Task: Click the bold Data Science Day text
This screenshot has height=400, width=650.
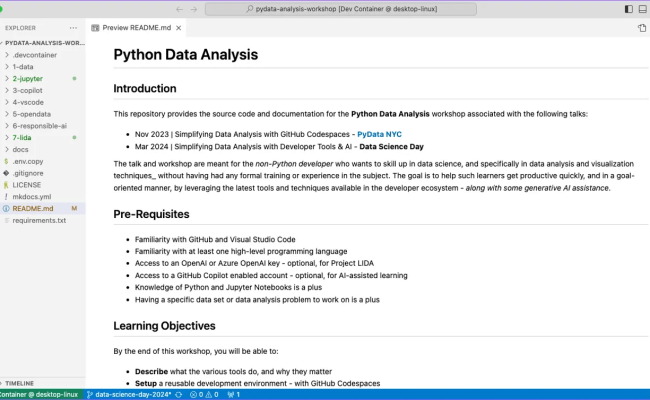Action: pos(391,147)
